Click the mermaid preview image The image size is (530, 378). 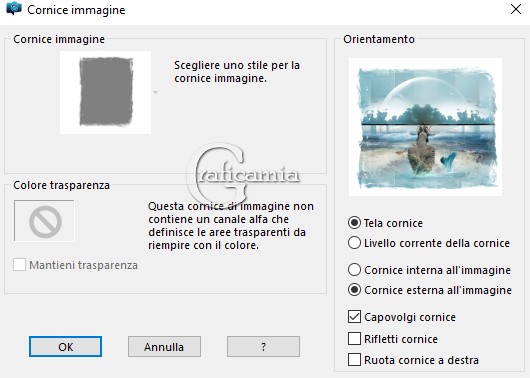pyautogui.click(x=426, y=127)
